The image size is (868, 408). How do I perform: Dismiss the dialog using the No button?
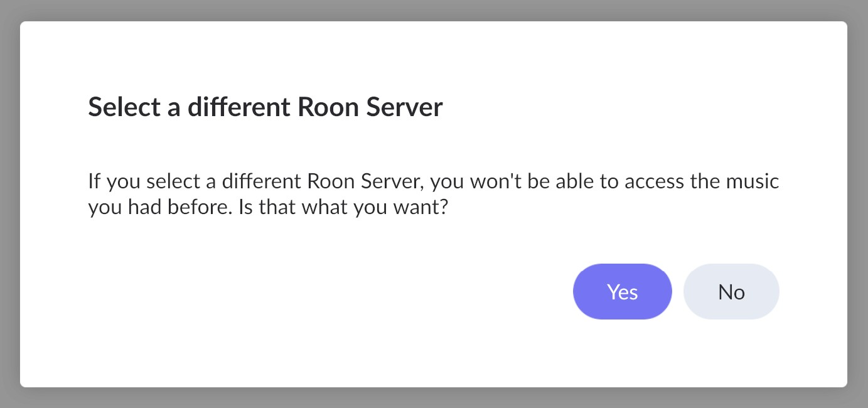click(x=731, y=292)
